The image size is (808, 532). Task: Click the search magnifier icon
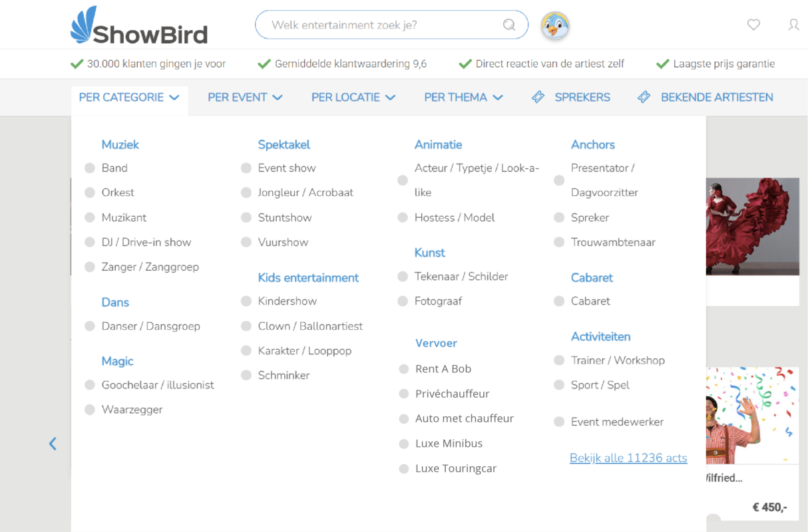pos(509,25)
